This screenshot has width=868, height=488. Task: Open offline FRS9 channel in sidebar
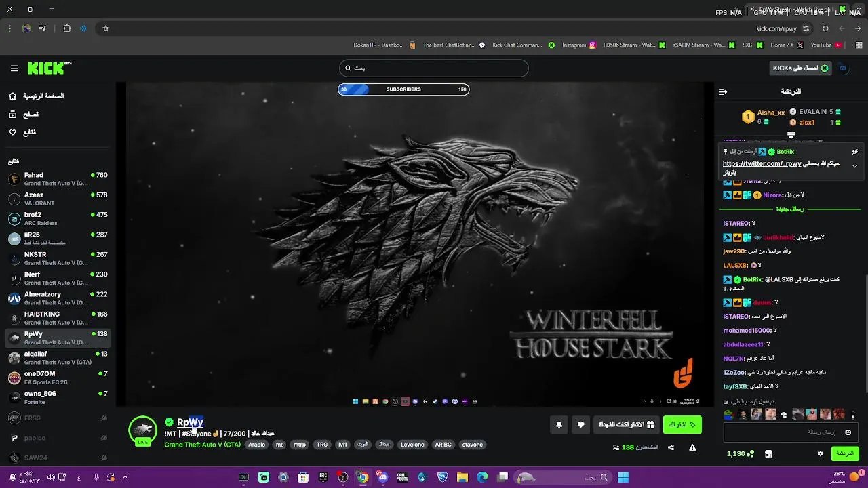pyautogui.click(x=58, y=418)
